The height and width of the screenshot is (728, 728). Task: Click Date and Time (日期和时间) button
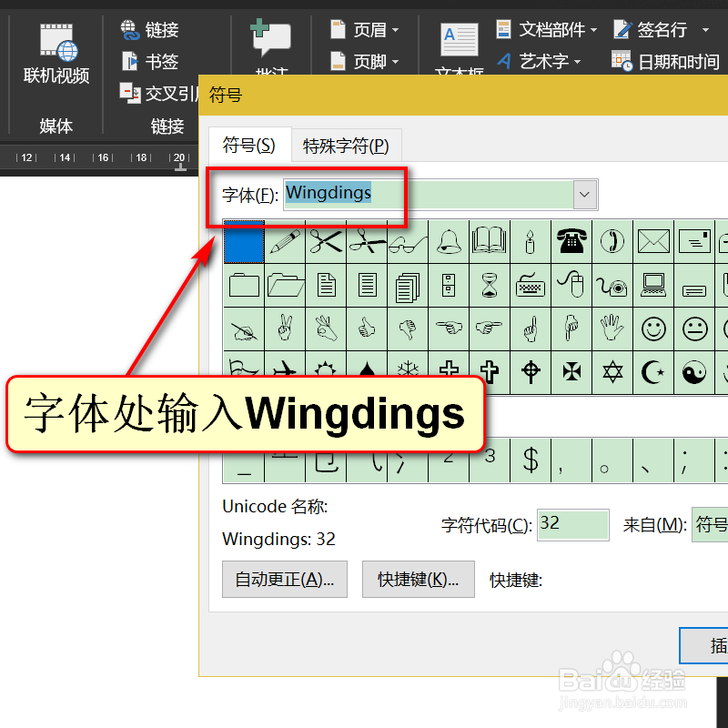coord(666,61)
